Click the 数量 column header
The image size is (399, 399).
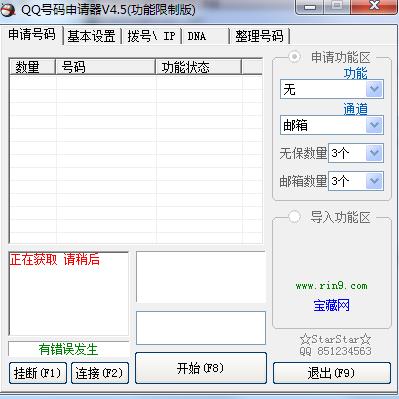pos(32,67)
